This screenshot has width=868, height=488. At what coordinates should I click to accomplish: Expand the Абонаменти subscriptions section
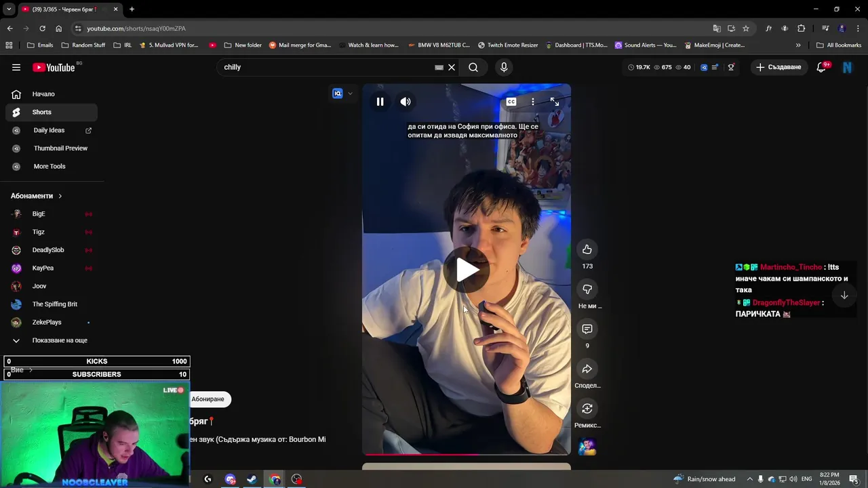point(37,196)
